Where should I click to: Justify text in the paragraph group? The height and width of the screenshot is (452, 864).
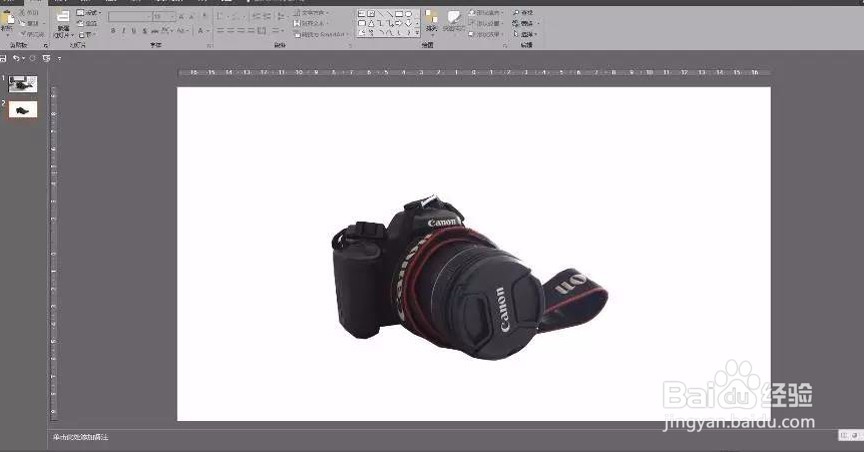[251, 30]
